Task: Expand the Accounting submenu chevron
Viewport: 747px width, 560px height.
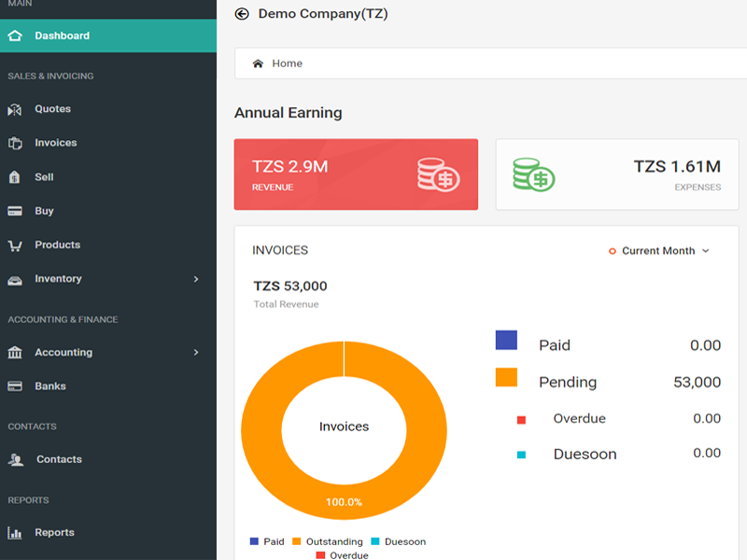Action: tap(196, 353)
